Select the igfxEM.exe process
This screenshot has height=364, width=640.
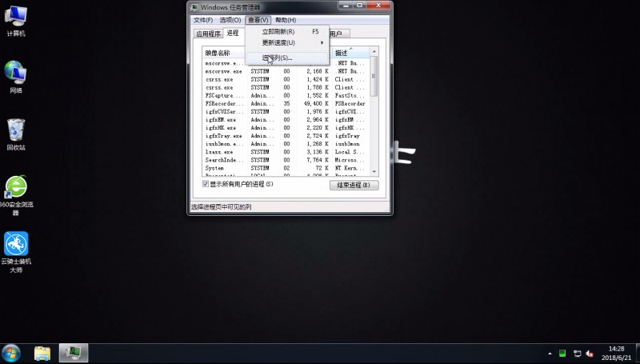point(286,119)
